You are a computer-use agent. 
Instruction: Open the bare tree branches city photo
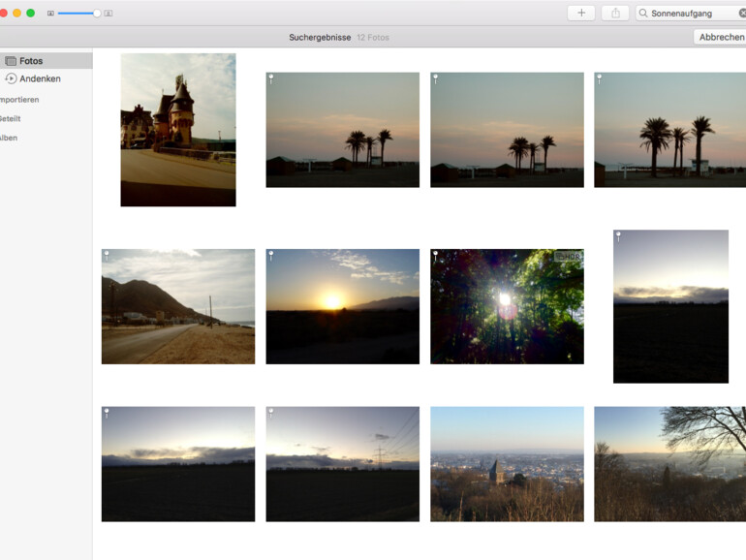[669, 464]
